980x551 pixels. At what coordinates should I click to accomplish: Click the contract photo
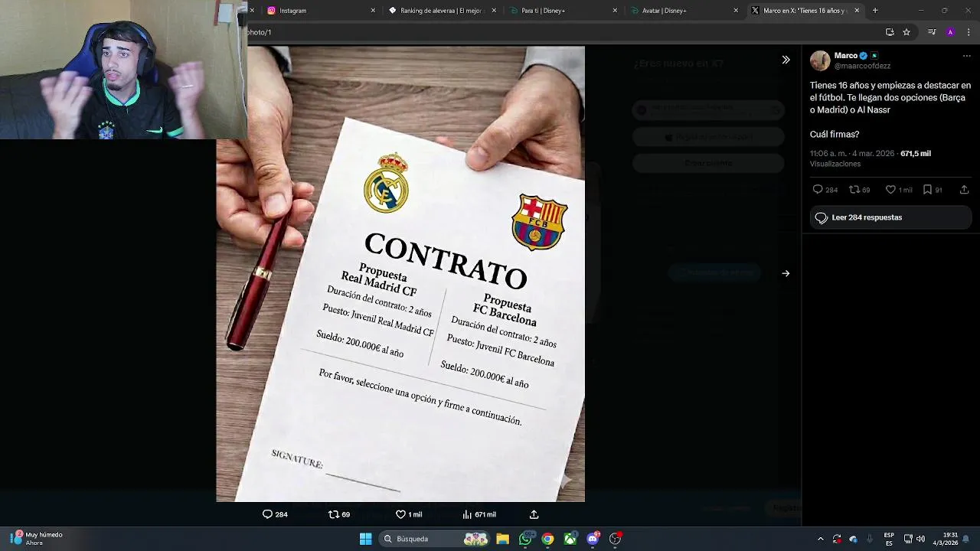[400, 274]
